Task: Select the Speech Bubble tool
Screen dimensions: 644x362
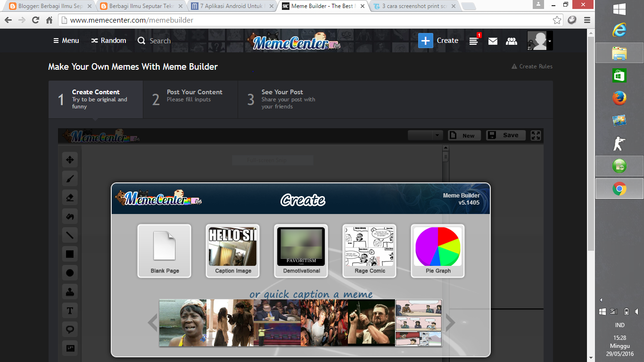Action: point(70,329)
